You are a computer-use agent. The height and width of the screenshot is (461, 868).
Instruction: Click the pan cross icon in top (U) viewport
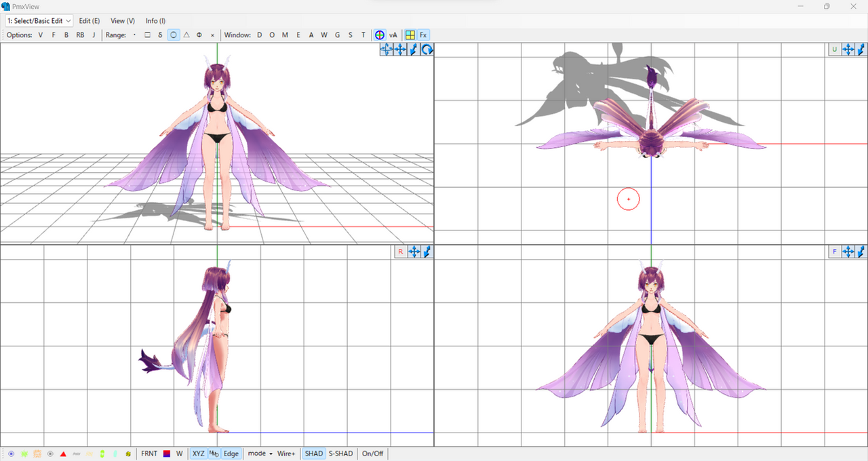848,49
